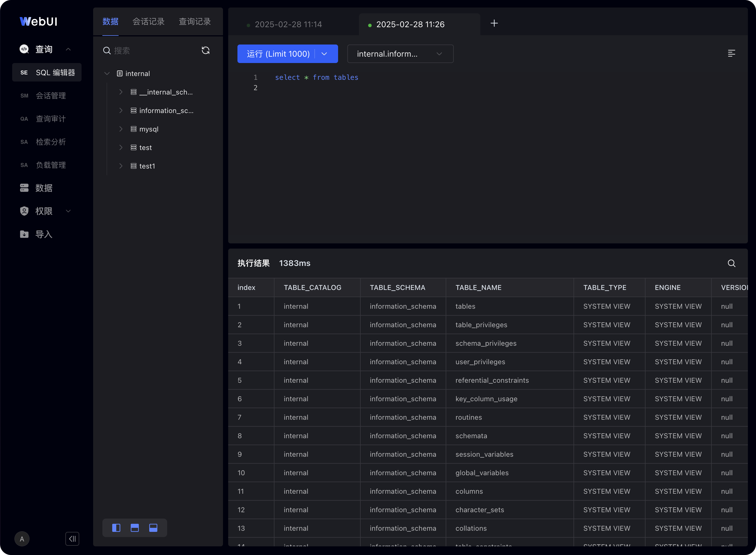756x555 pixels.
Task: Open the 2025-02-28 11:14 query tab
Action: click(288, 25)
